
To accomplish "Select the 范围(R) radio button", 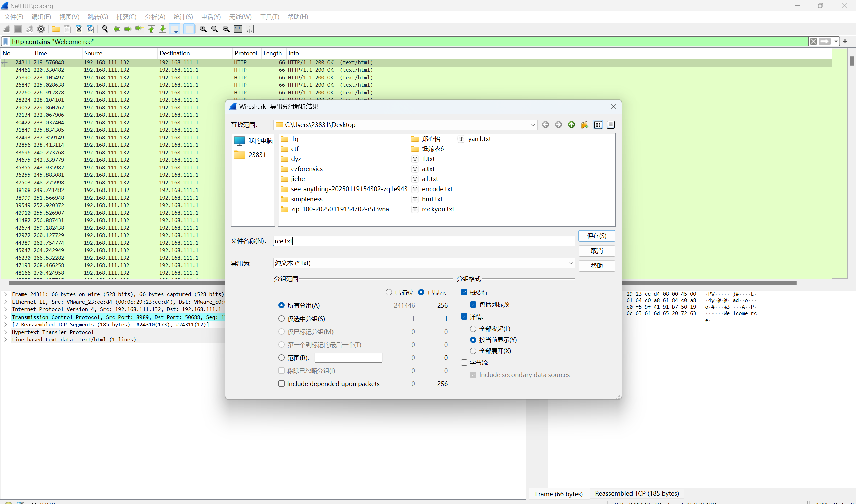I will click(x=281, y=358).
